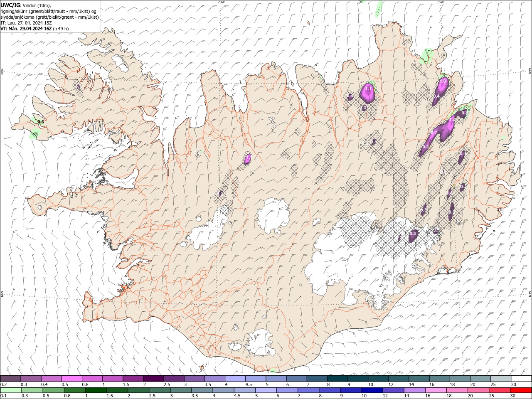The width and height of the screenshot is (532, 399).
Task: Click the 0.2 label under snow legend
Action: point(4,384)
